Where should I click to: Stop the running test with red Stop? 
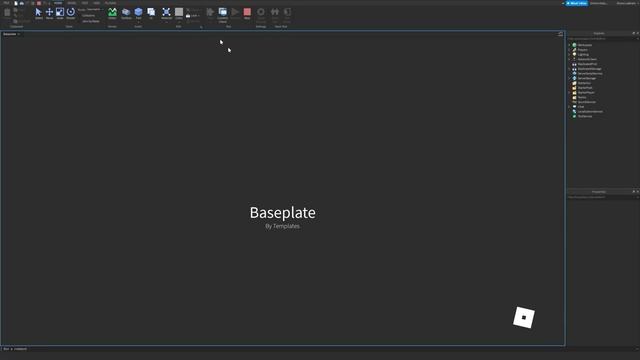pyautogui.click(x=247, y=13)
